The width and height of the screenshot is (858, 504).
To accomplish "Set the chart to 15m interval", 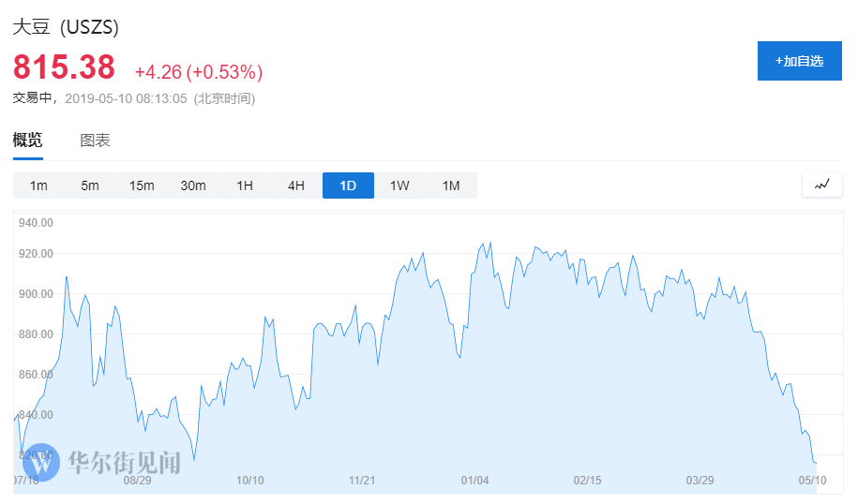I will click(142, 185).
